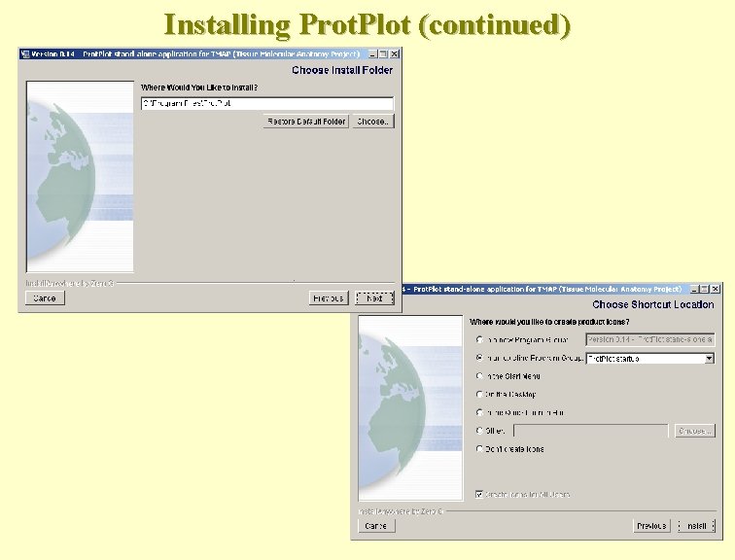This screenshot has width=735, height=560.
Task: Click 'Where would you like to create product icons?' text
Action: [549, 322]
